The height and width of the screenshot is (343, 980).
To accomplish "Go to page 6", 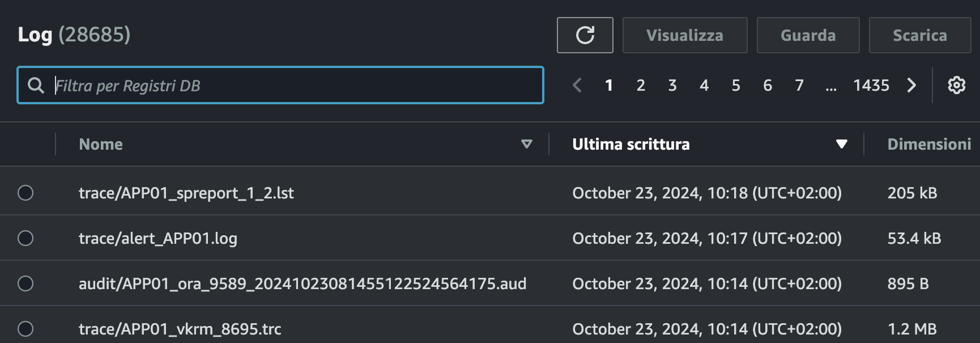I will pos(768,85).
